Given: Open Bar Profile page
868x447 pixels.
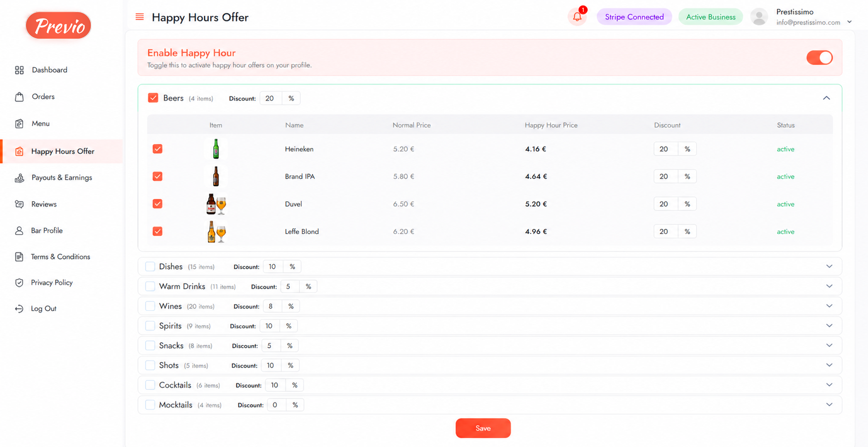Looking at the screenshot, I should [47, 230].
